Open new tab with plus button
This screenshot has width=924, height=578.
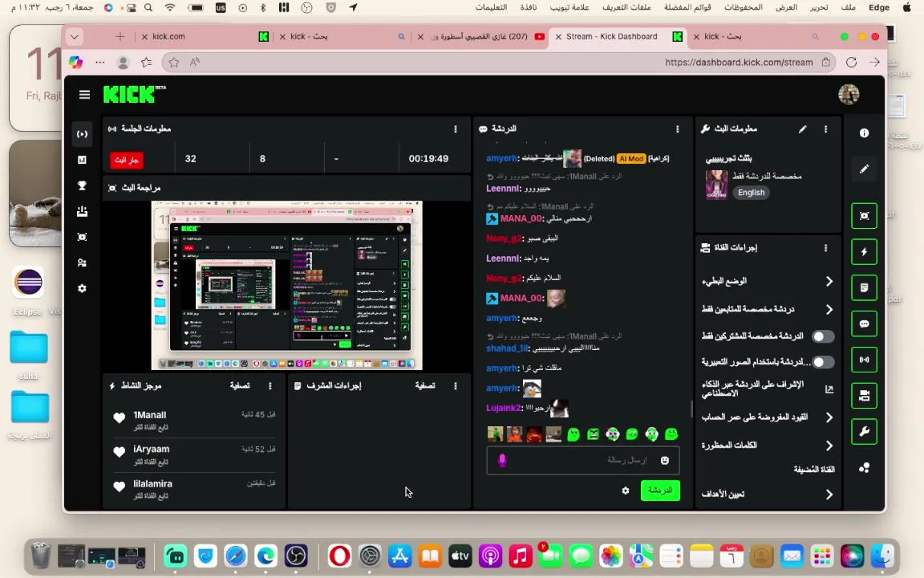(120, 37)
